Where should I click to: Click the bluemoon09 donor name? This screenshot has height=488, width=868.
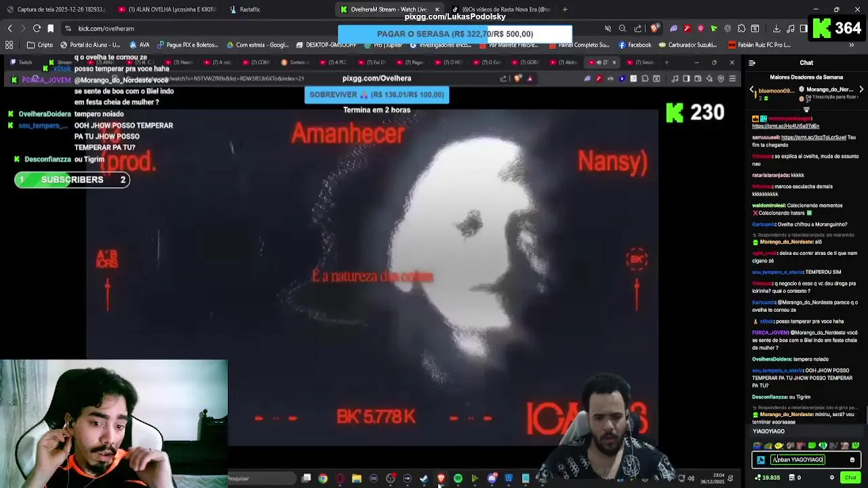pos(776,90)
